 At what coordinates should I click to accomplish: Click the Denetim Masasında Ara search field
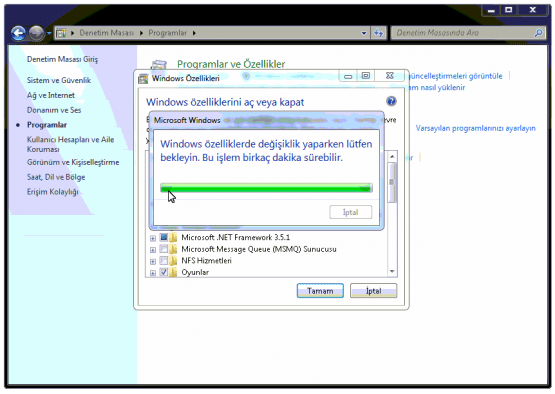click(x=464, y=33)
